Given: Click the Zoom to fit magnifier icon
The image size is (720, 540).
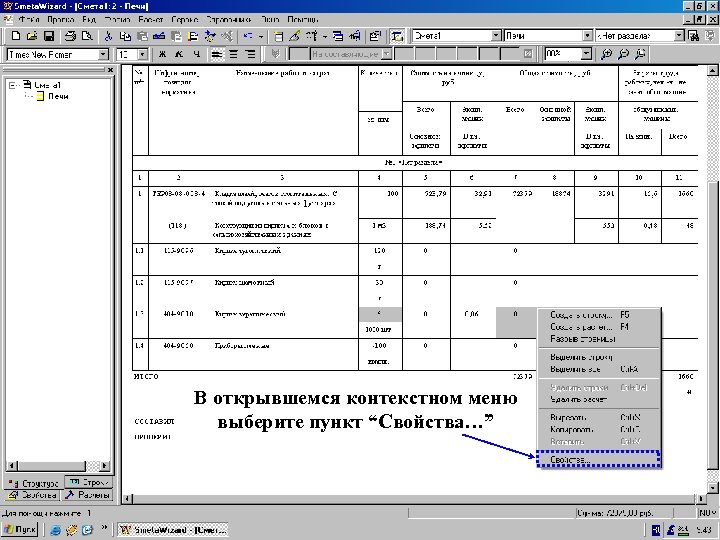Looking at the screenshot, I should (x=640, y=54).
